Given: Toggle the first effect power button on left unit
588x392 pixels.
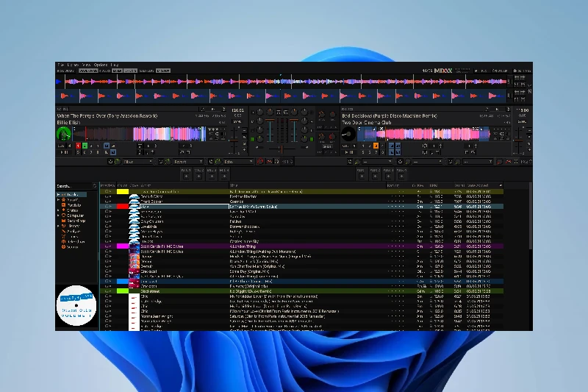Looking at the screenshot, I should (116, 162).
